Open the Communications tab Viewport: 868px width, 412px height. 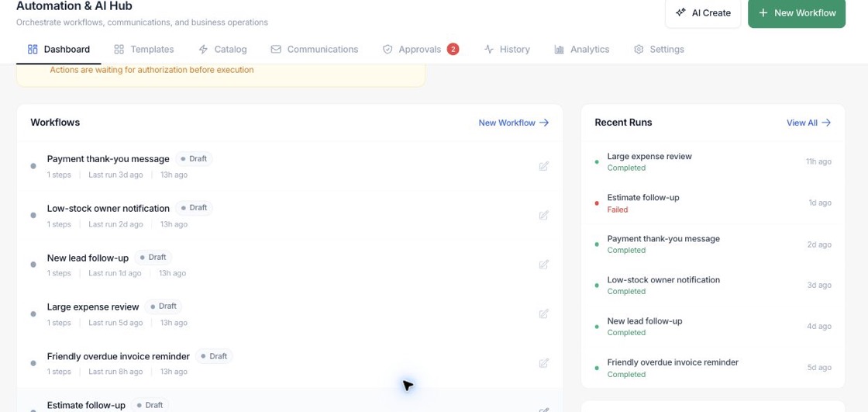pos(315,50)
